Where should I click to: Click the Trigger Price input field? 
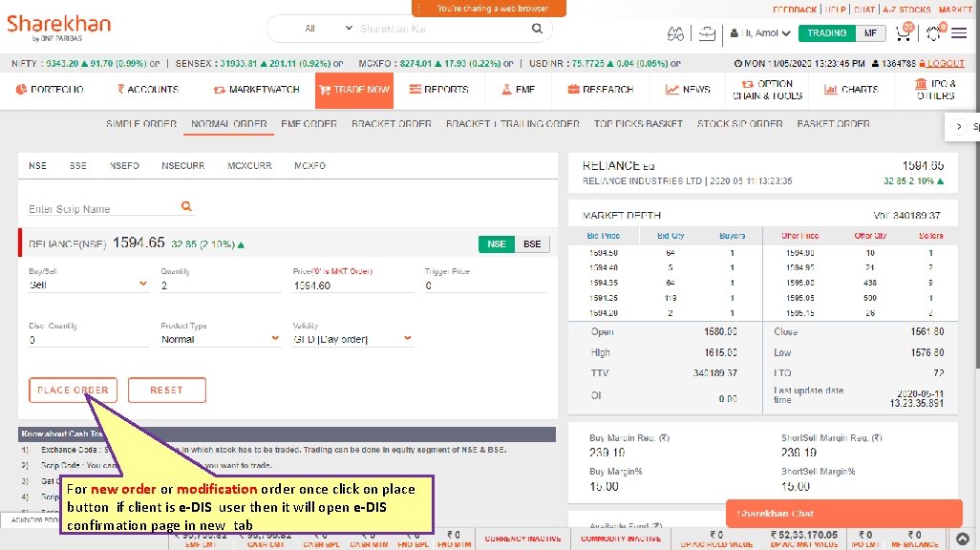485,285
